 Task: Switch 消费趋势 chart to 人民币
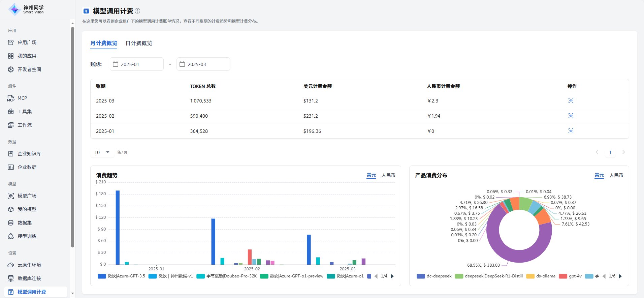[x=388, y=175]
